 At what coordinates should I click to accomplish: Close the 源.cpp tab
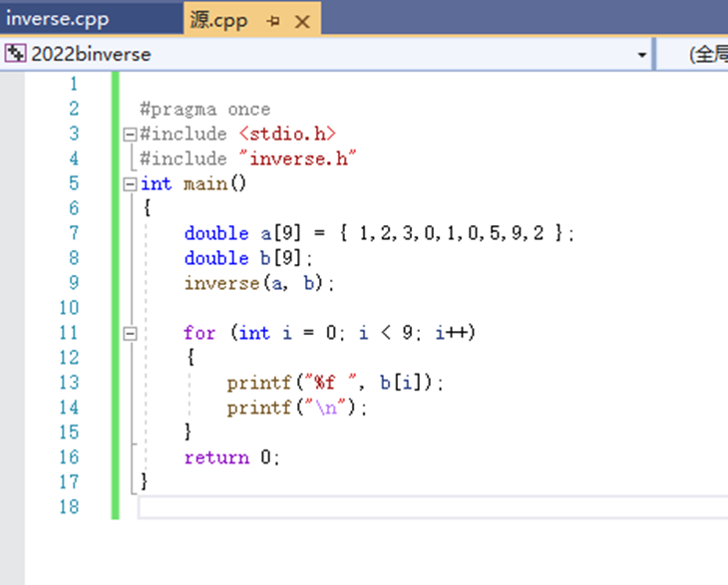click(x=302, y=21)
